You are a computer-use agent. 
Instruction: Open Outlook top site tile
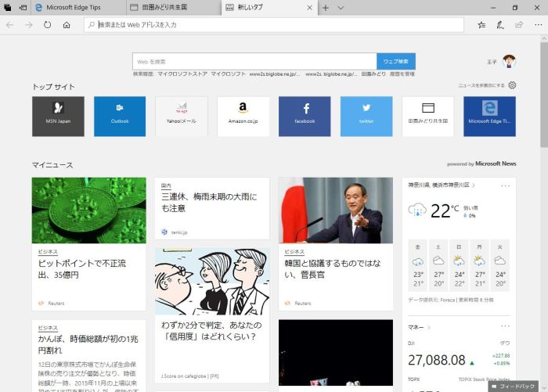[x=120, y=117]
